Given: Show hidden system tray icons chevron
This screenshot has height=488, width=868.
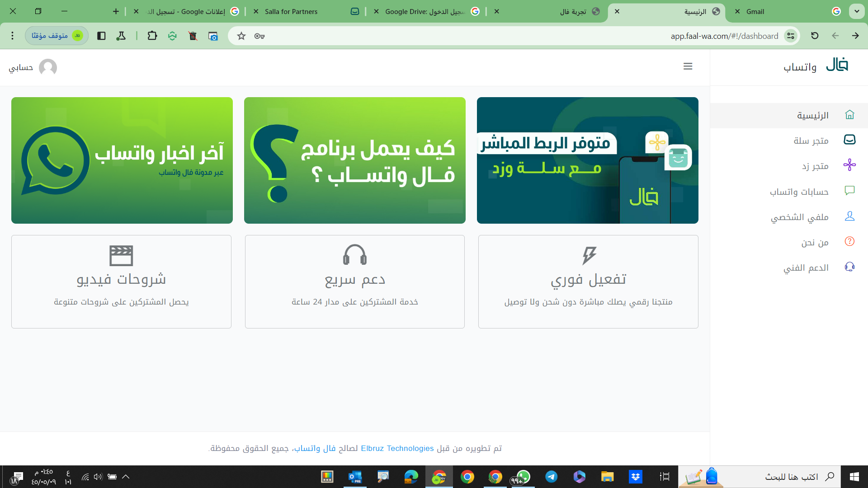Looking at the screenshot, I should click(x=126, y=477).
